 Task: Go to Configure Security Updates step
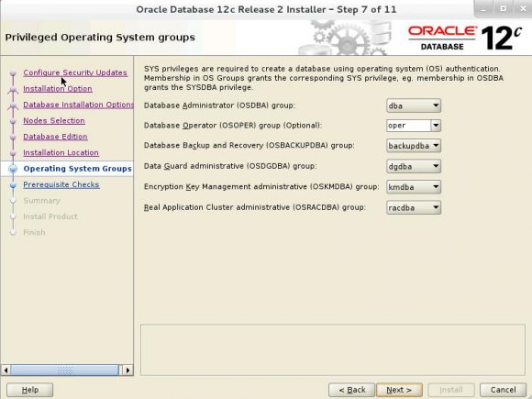[x=75, y=72]
